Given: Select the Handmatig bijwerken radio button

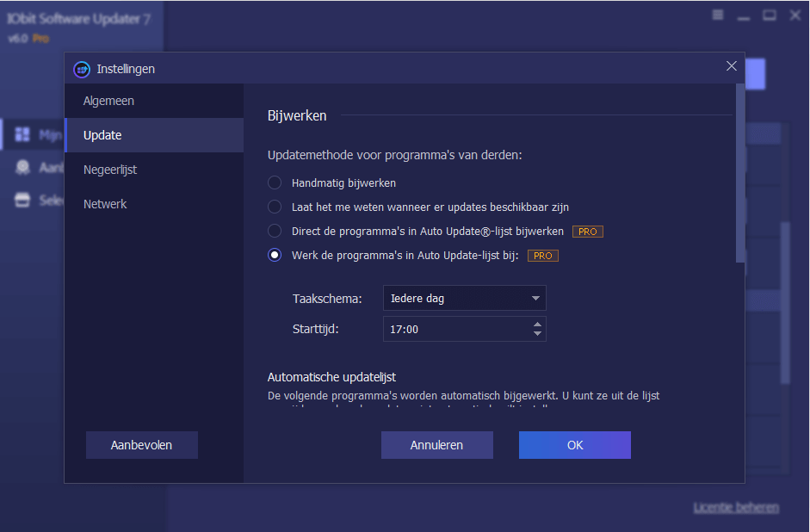Looking at the screenshot, I should [275, 182].
